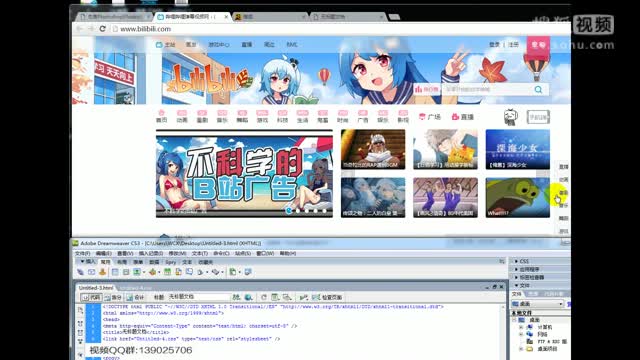640x360 pixels.
Task: Click the browser reload icon
Action: [x=102, y=29]
